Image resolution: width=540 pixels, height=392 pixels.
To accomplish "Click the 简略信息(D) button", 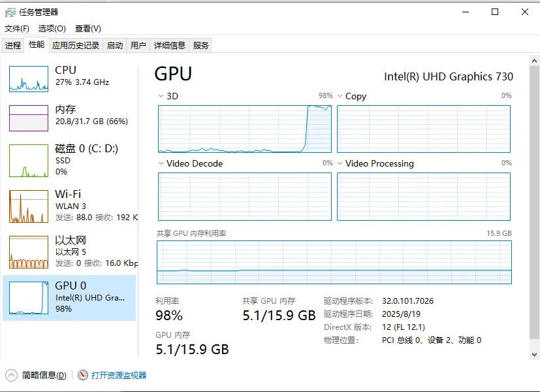I will pyautogui.click(x=44, y=375).
